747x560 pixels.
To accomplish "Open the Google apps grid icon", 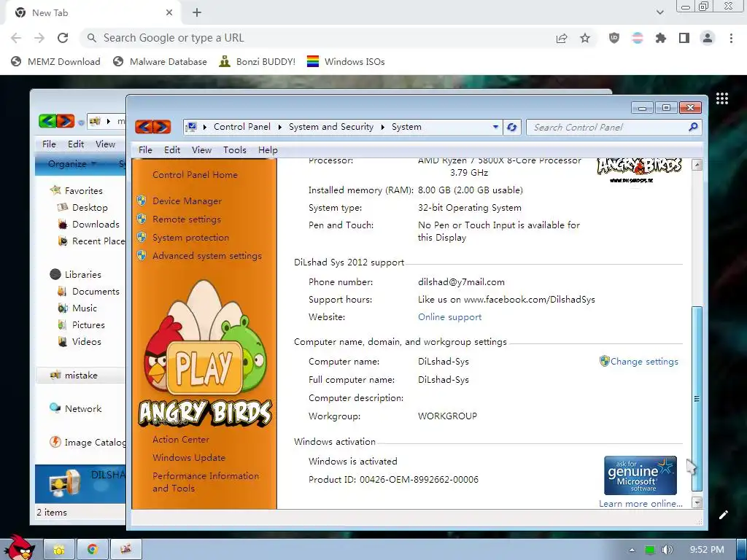I will point(722,98).
